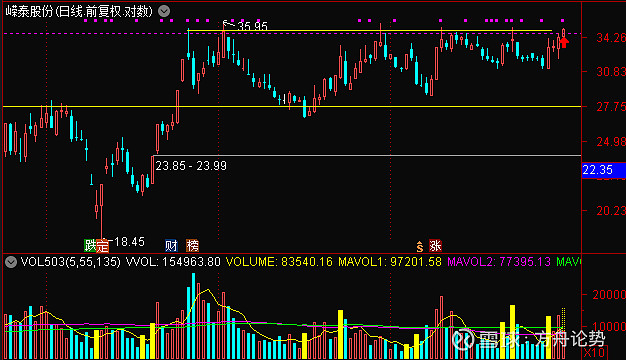Toggle the X10 volume scale box
This screenshot has width=626, height=360.
tap(594, 353)
